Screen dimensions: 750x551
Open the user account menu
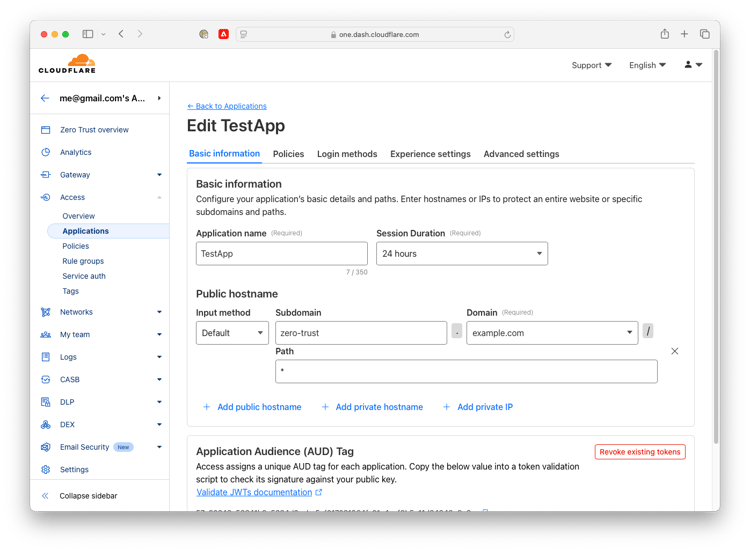[693, 65]
